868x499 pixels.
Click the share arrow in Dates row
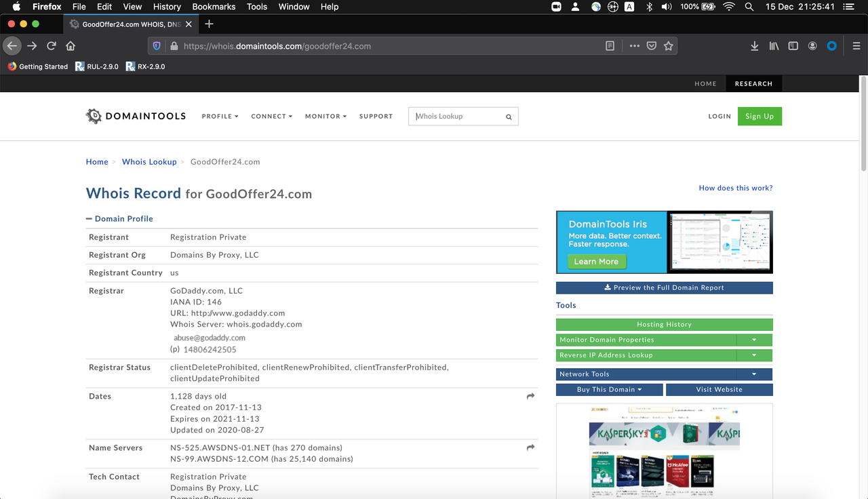pyautogui.click(x=530, y=396)
